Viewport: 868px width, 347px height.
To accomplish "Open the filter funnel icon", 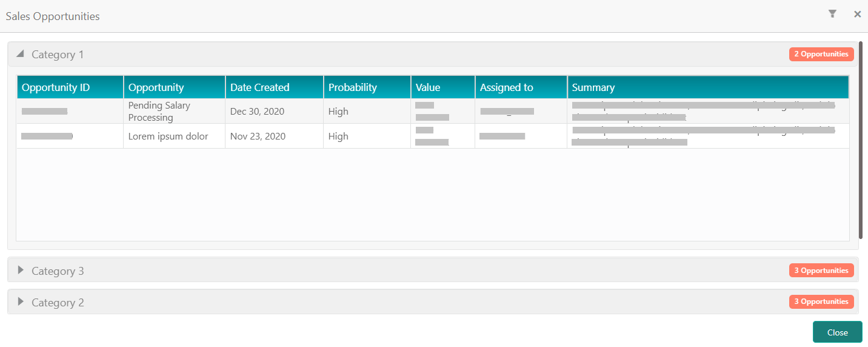I will 832,14.
